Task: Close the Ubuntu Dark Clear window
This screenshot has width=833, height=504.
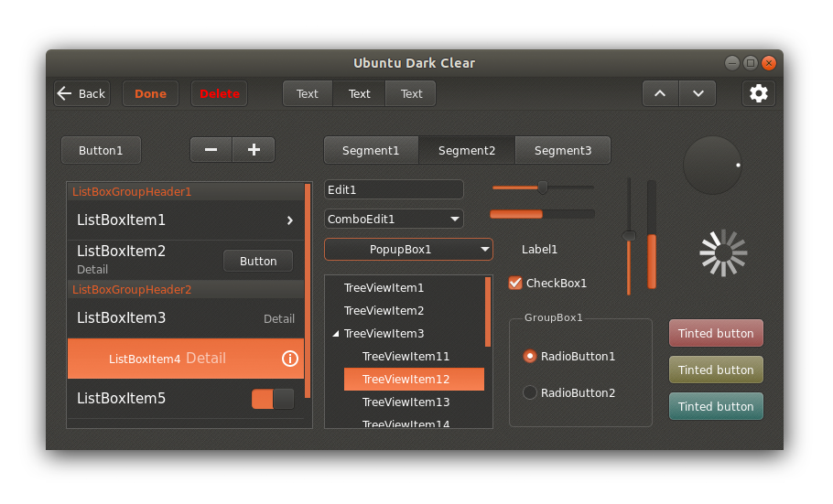Action: (769, 63)
